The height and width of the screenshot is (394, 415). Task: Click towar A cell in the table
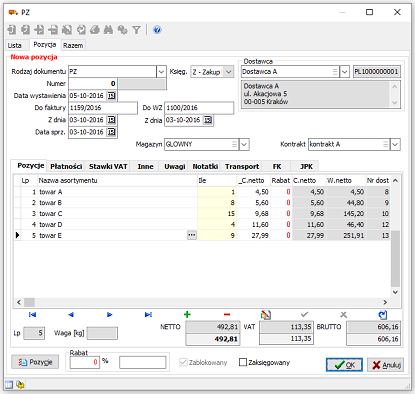tap(117, 192)
